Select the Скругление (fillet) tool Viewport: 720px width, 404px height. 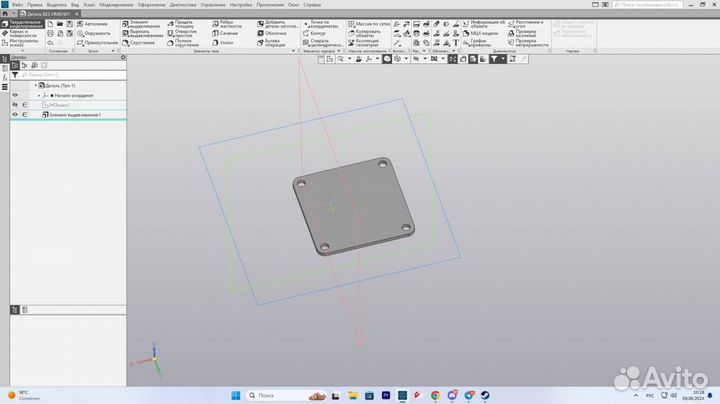click(x=142, y=43)
